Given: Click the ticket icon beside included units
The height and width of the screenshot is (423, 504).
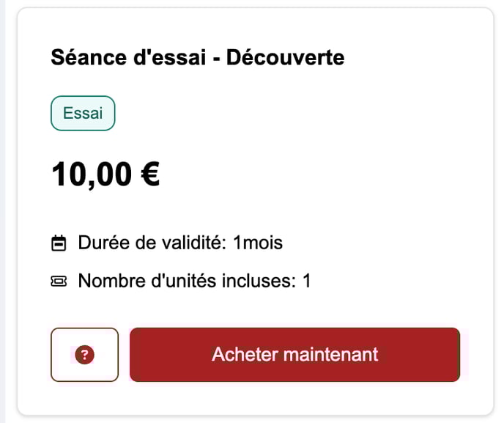Looking at the screenshot, I should pyautogui.click(x=59, y=281).
